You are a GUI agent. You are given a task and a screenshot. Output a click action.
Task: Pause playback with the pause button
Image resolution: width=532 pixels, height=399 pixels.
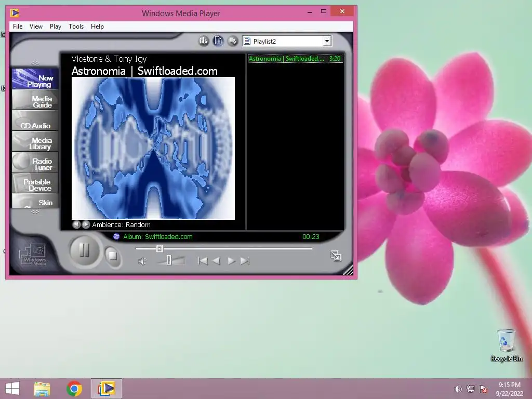coord(84,251)
